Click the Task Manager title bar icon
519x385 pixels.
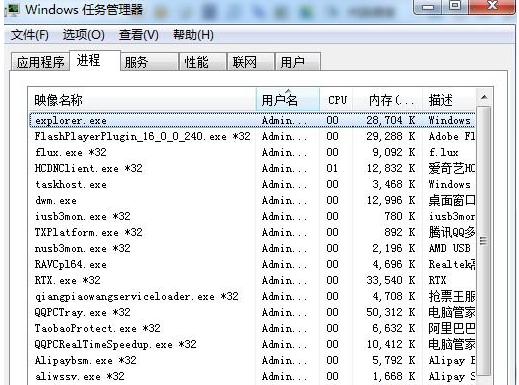[13, 10]
